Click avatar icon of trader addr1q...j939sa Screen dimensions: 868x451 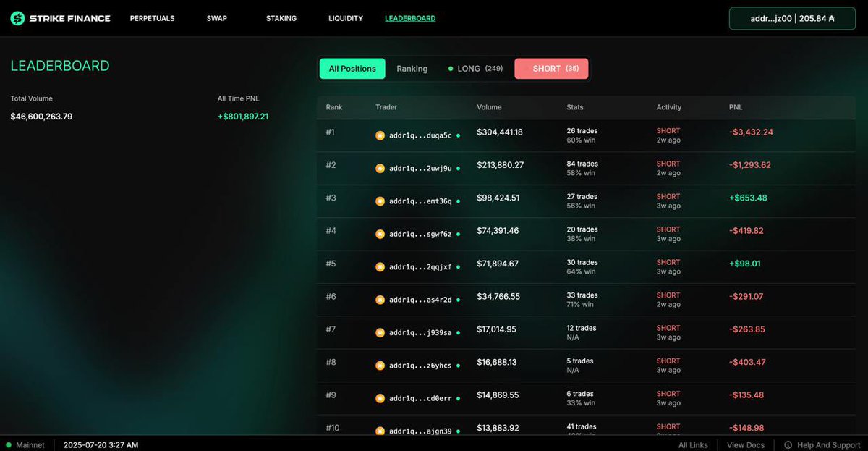pos(380,333)
